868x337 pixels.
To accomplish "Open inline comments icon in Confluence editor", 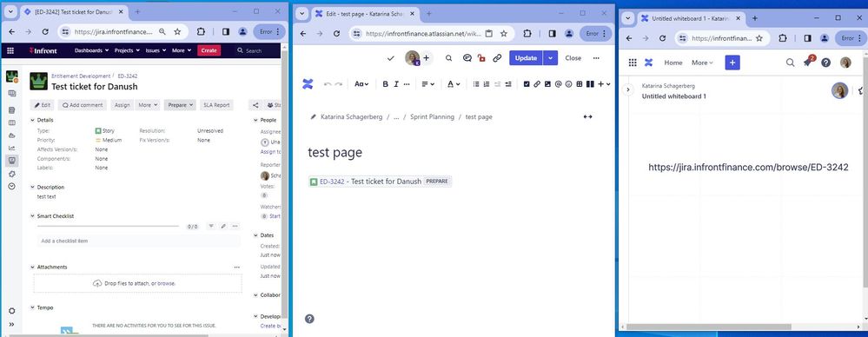I will (467, 58).
